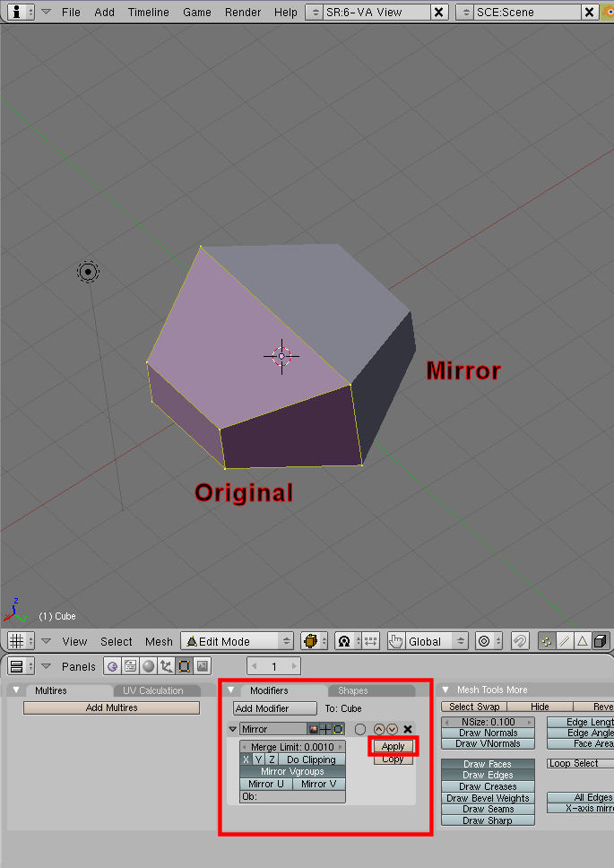Move Mirror modifier up in stack
This screenshot has height=868, width=614.
378,730
